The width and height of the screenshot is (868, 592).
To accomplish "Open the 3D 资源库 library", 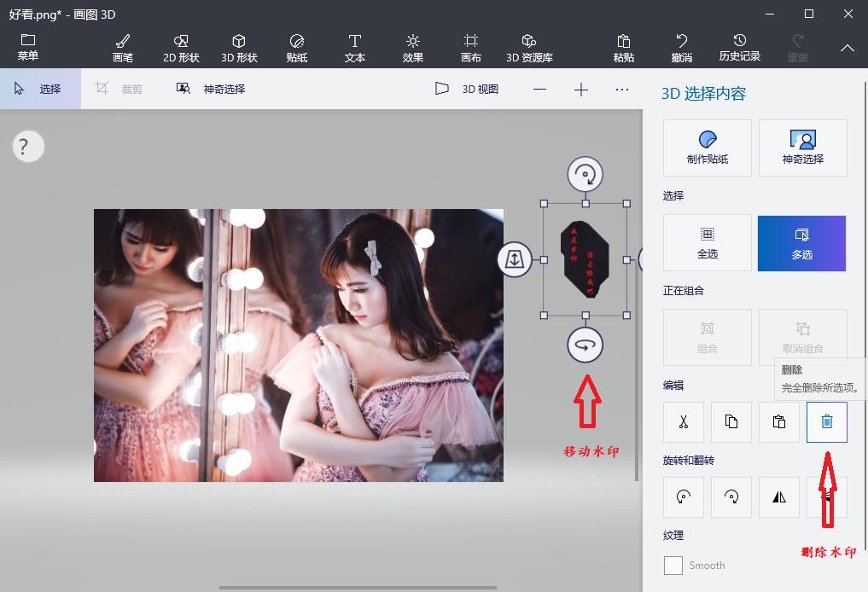I will tap(528, 47).
